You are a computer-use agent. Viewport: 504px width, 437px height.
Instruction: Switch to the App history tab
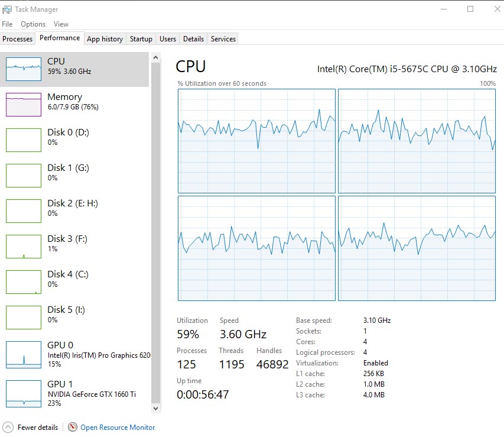point(105,39)
